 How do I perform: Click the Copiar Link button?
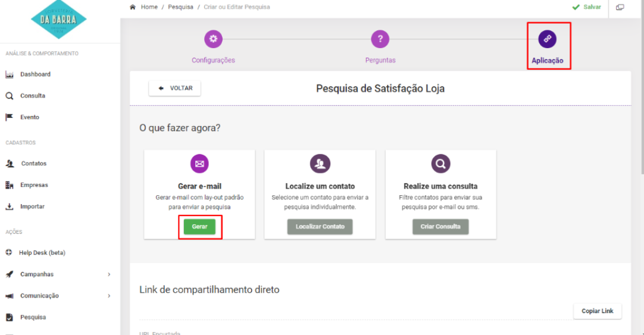597,311
